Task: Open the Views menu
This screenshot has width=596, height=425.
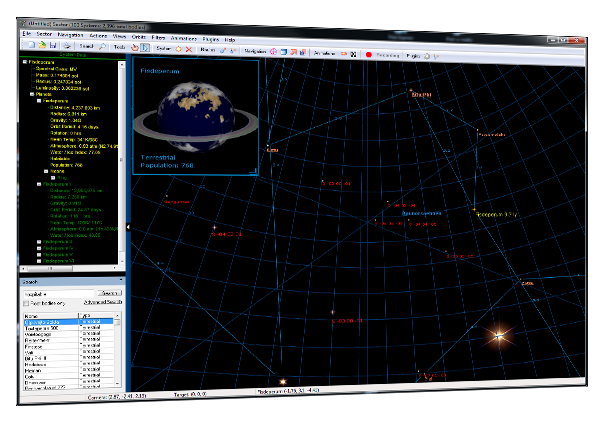Action: (119, 36)
